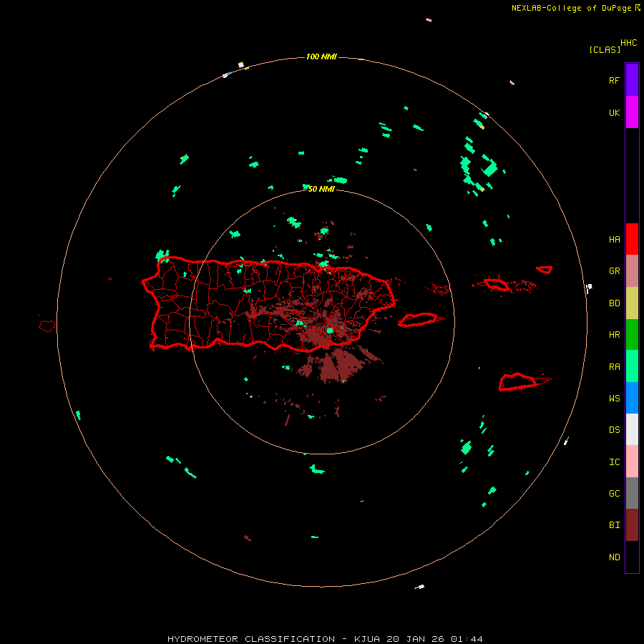
Task: Click the RA legend label
Action: (x=614, y=367)
